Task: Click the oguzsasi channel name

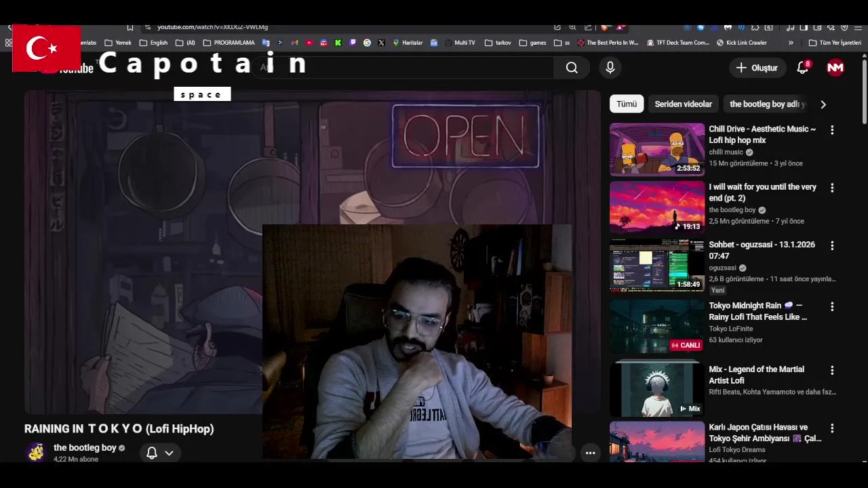Action: tap(723, 268)
